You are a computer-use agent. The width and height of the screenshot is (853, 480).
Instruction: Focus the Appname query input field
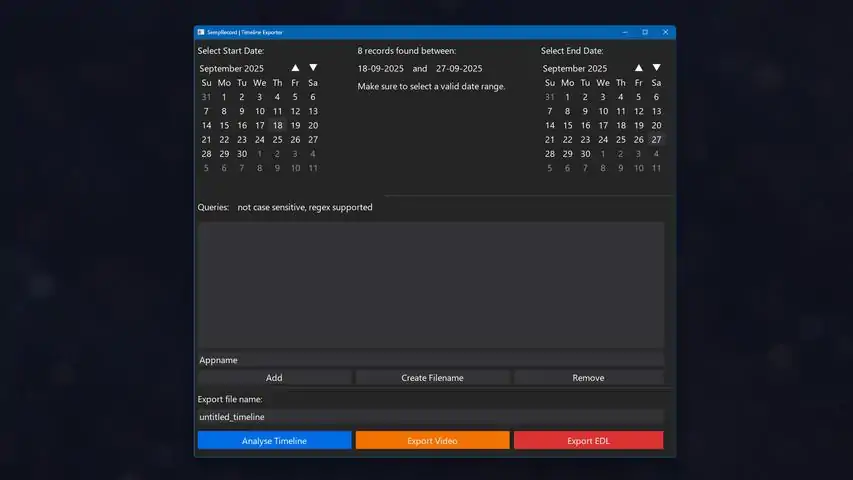[431, 360]
